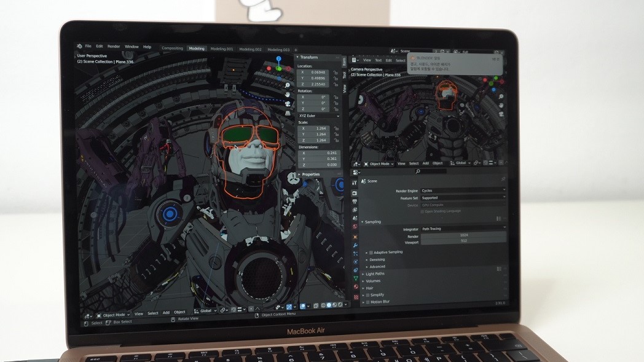Lock the Location X axis

(x=336, y=73)
